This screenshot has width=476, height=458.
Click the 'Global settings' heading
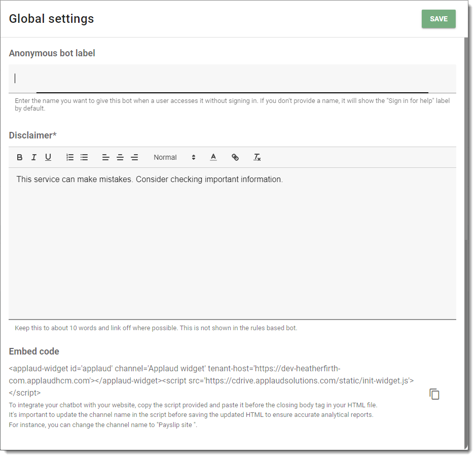51,19
